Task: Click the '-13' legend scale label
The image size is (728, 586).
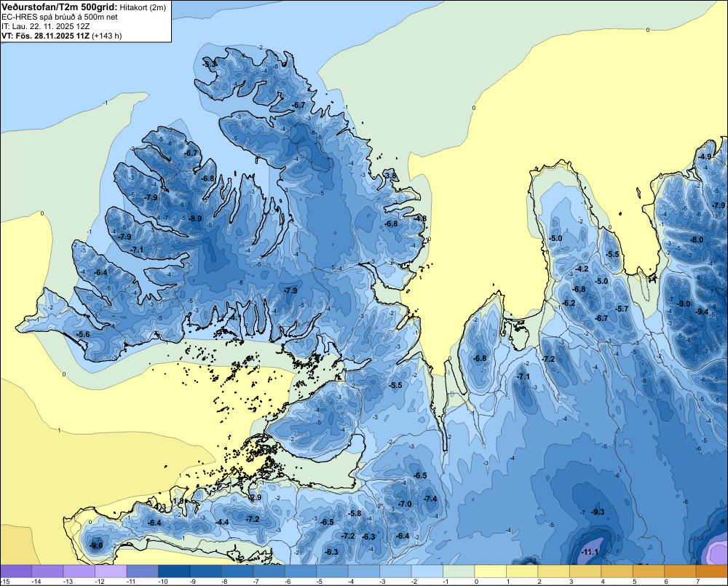Action: click(x=68, y=582)
